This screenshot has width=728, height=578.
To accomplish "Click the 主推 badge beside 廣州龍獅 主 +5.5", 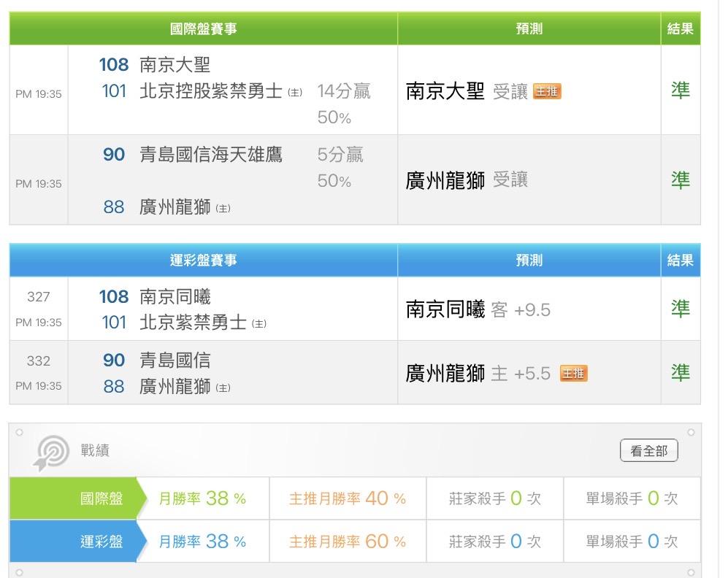I will click(x=573, y=374).
